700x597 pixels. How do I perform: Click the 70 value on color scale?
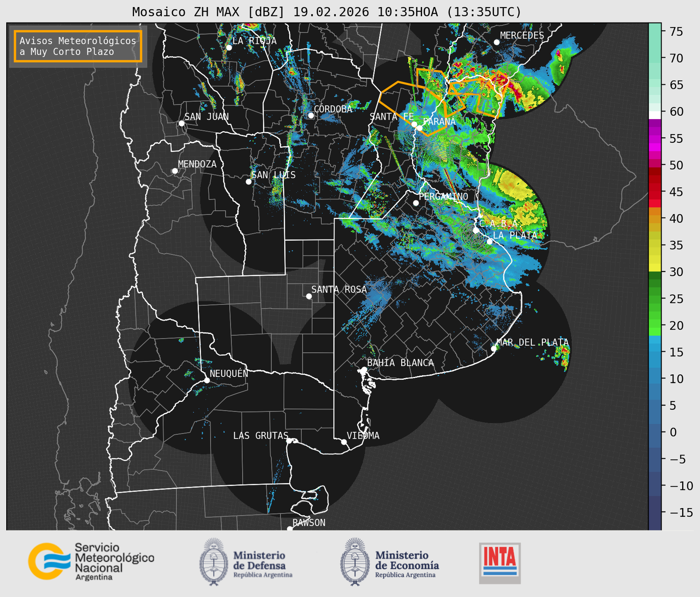[676, 58]
